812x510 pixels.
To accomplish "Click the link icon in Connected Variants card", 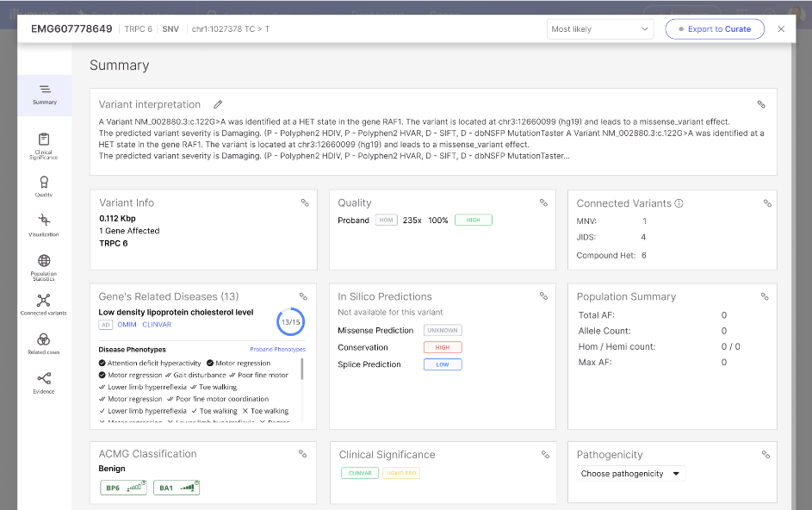I will tap(767, 203).
